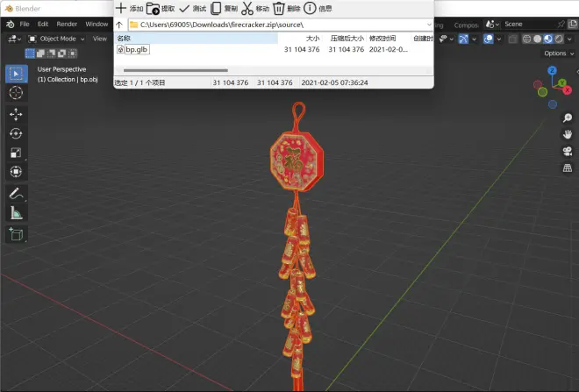Open the Edit menu
This screenshot has height=392, width=579.
[43, 24]
